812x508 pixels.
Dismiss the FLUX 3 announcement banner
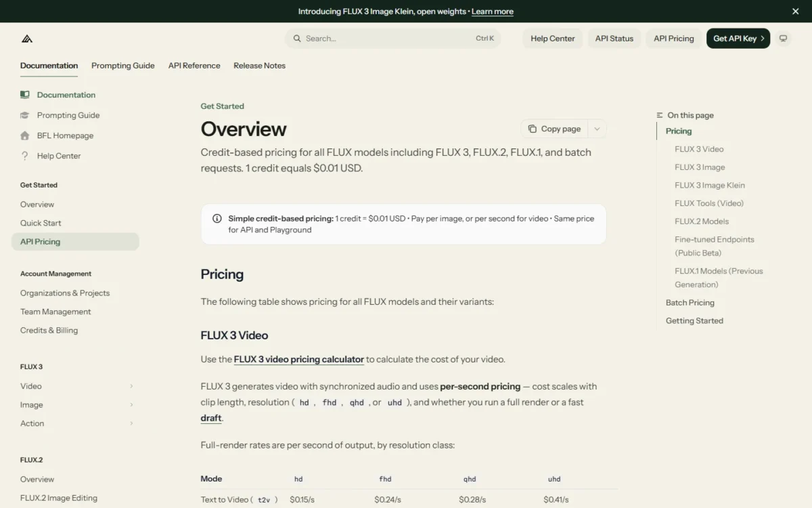(795, 12)
